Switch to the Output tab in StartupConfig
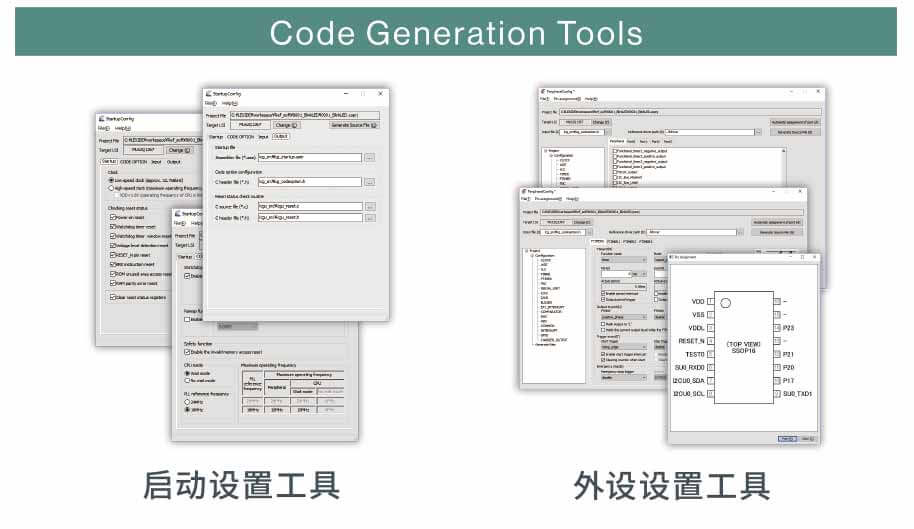Screen dimensions: 914x529 click(281, 136)
